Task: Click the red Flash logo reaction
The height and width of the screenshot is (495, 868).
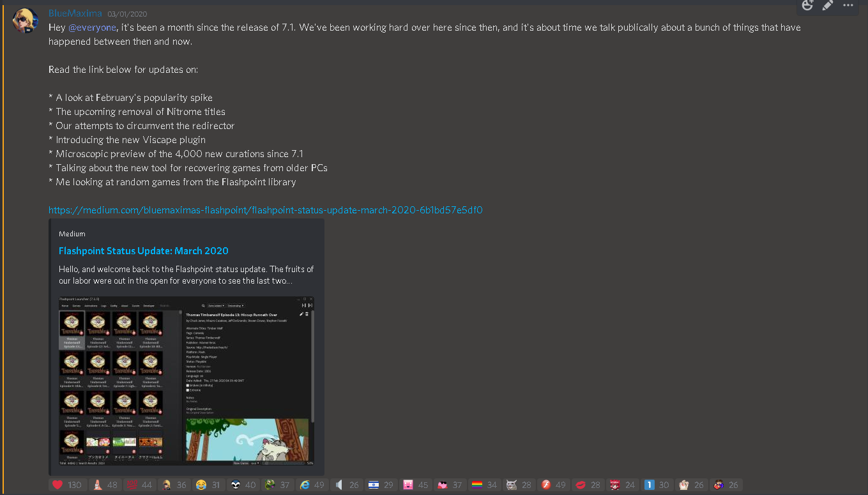Action: tap(552, 485)
